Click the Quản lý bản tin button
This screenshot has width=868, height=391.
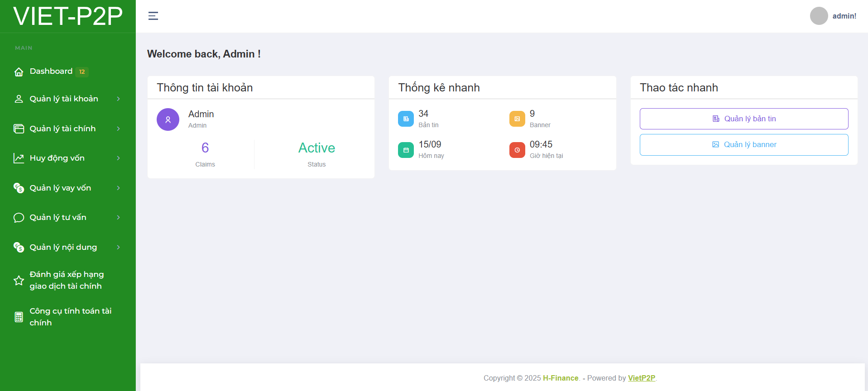click(744, 119)
